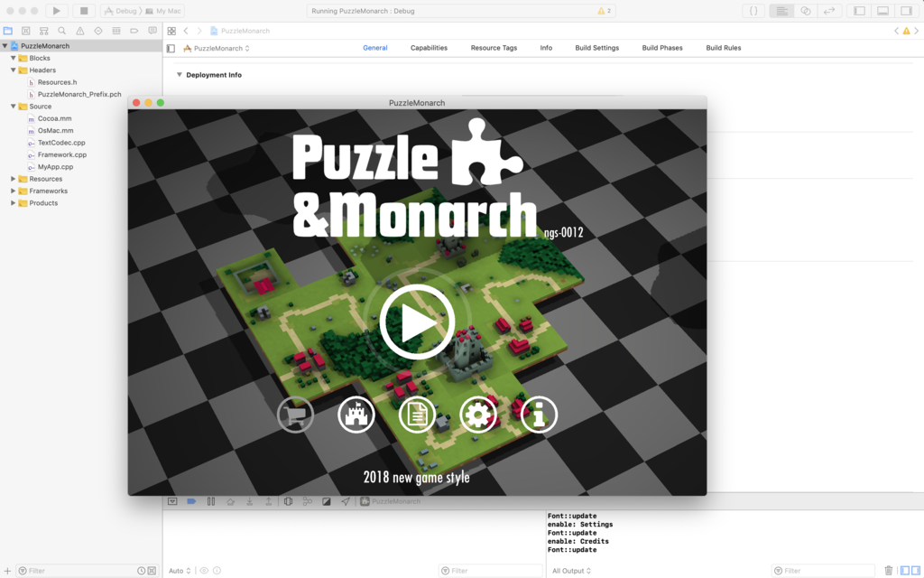Toggle the debug area panel from toolbar
The width and height of the screenshot is (924, 578).
[x=882, y=11]
